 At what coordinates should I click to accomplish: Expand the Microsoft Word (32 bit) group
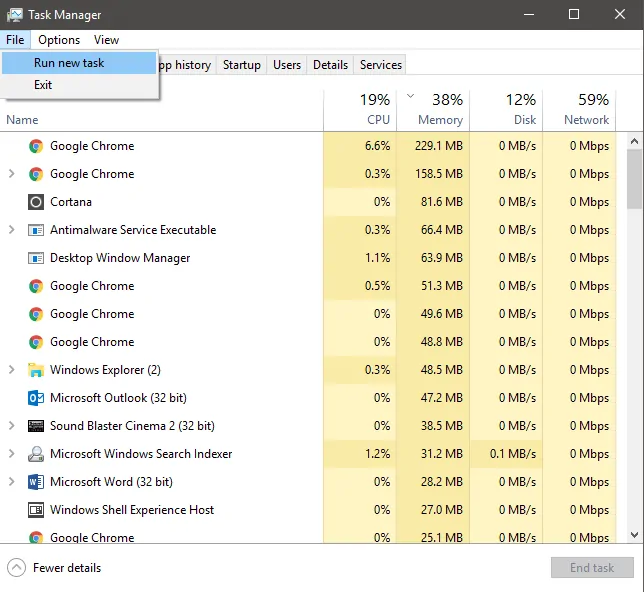point(12,481)
